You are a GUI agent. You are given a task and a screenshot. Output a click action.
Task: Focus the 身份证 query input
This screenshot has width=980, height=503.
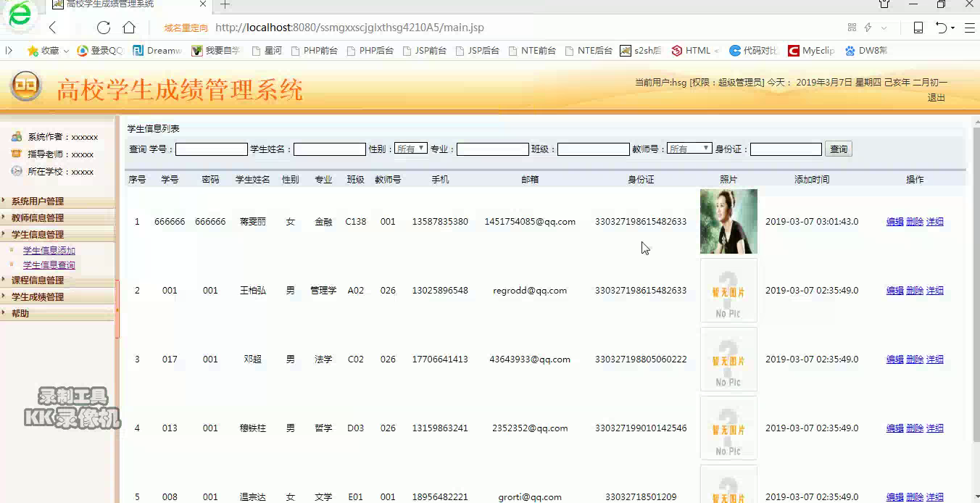click(x=786, y=149)
